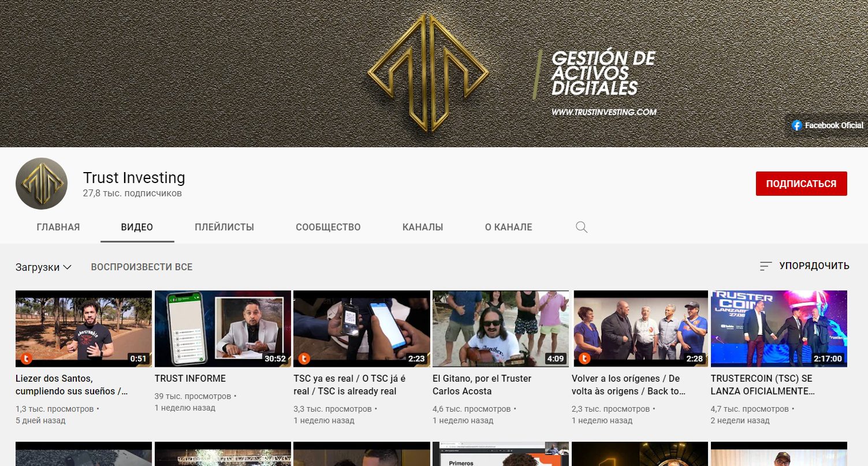The image size is (868, 466).
Task: Click the Facebook Oficial banner link
Action: coord(828,125)
